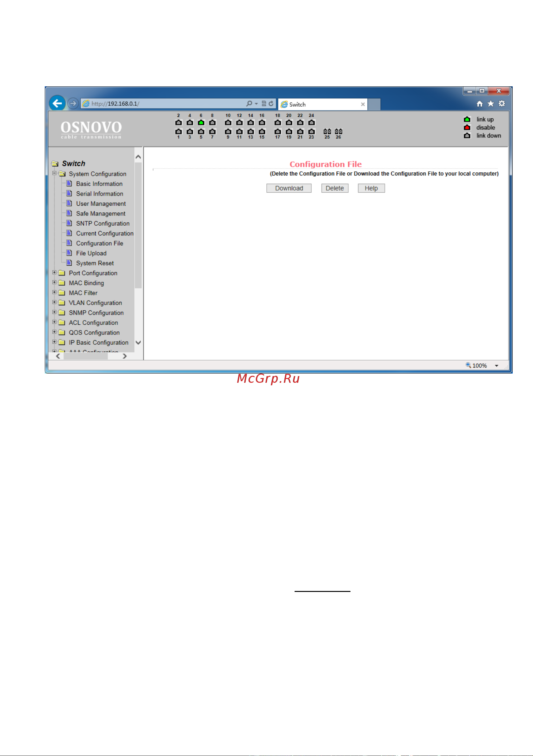Click port 9 status icon
The image size is (533, 756).
[228, 131]
